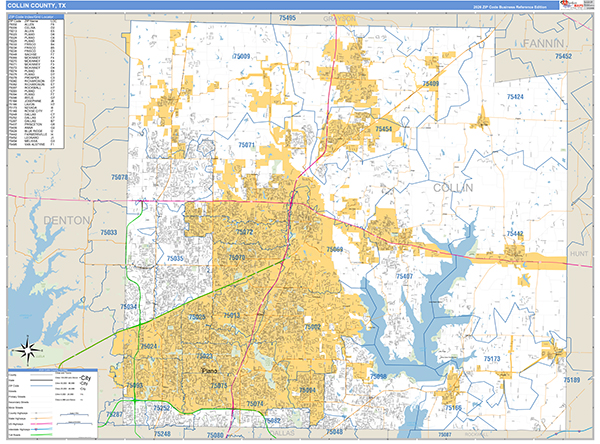Click the DALLAS county label
The height and width of the screenshot is (444, 600).
coord(282,433)
